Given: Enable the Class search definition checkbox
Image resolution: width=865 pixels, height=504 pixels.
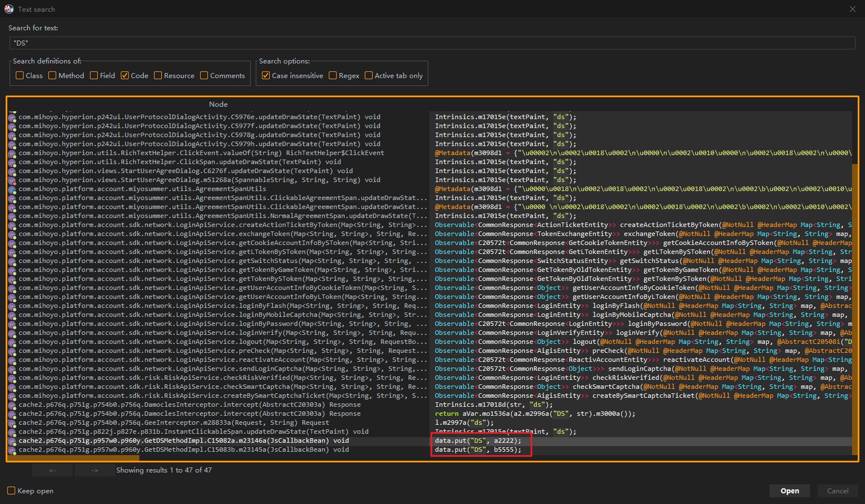Looking at the screenshot, I should tap(20, 75).
